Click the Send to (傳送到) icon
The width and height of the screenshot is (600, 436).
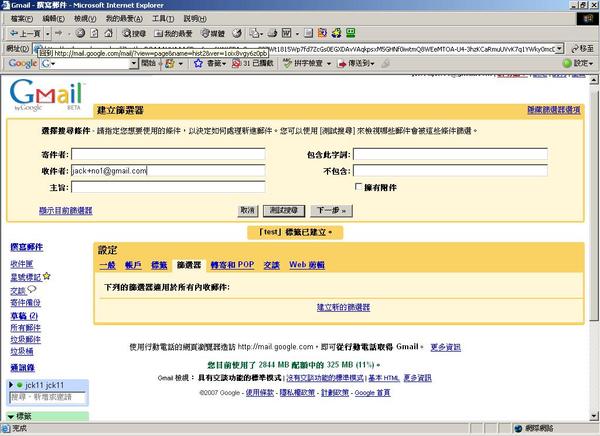pyautogui.click(x=342, y=64)
